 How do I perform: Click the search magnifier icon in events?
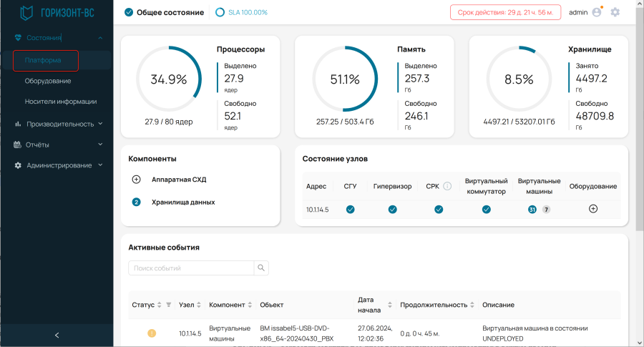click(x=261, y=268)
